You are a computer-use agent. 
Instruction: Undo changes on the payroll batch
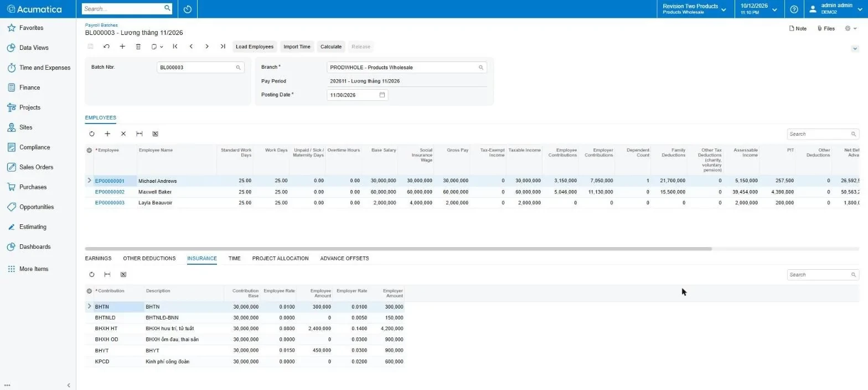pyautogui.click(x=106, y=47)
